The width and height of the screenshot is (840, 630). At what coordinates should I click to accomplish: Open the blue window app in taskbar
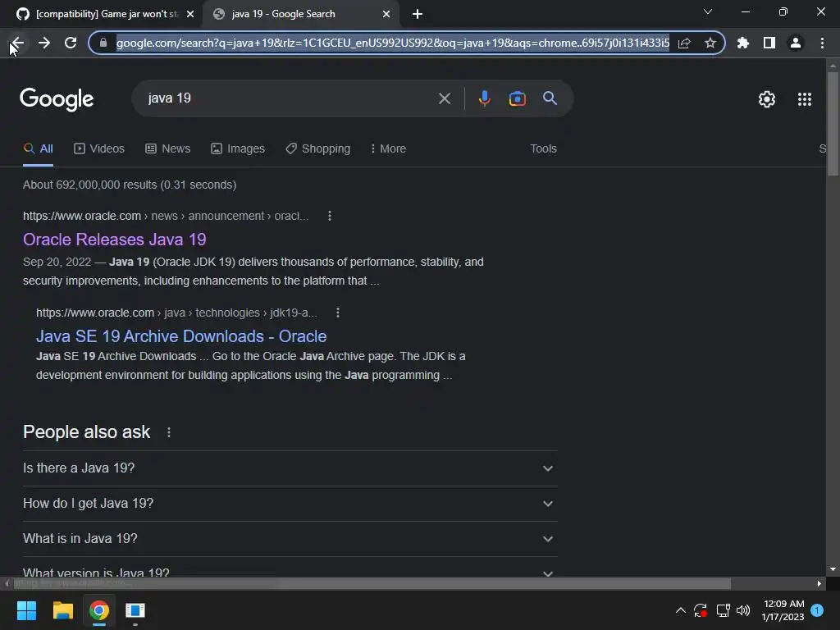(135, 610)
